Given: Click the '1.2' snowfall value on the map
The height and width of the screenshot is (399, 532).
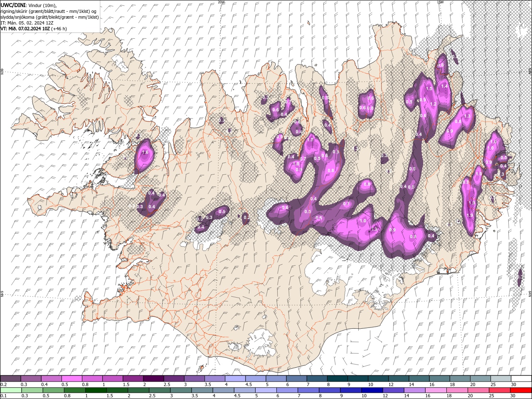Looking at the screenshot, I should (x=433, y=104).
